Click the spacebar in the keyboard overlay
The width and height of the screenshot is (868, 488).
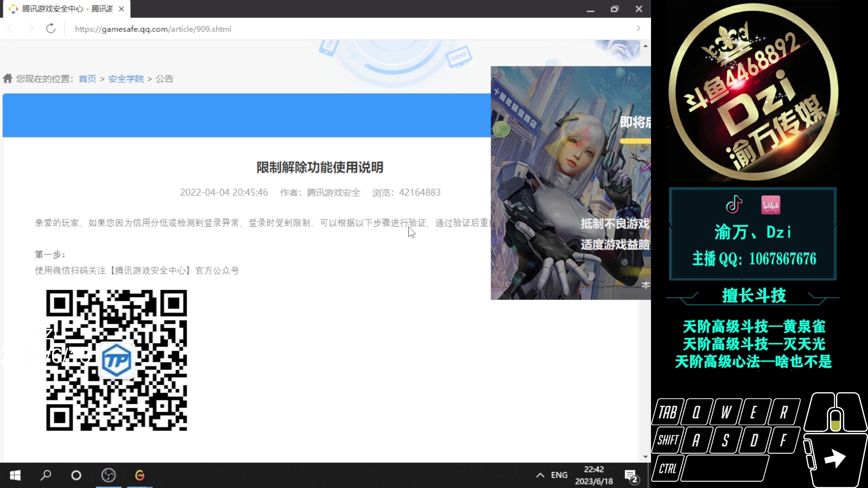725,469
